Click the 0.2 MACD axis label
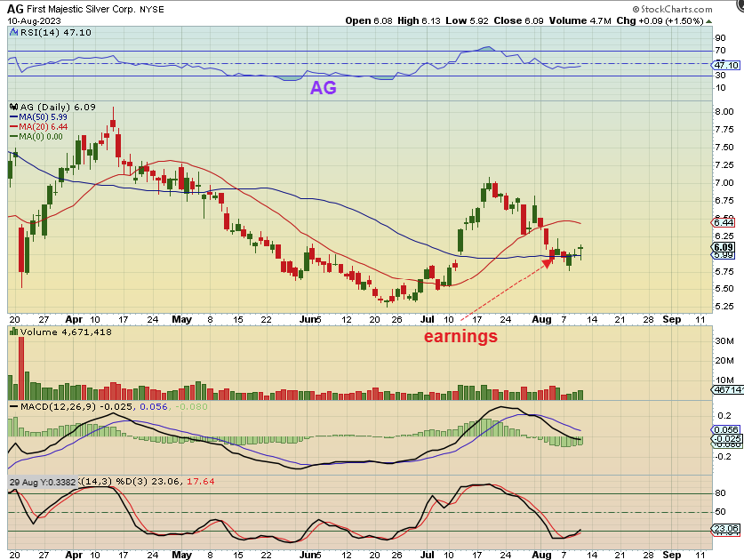This screenshot has width=744, height=560. (724, 416)
